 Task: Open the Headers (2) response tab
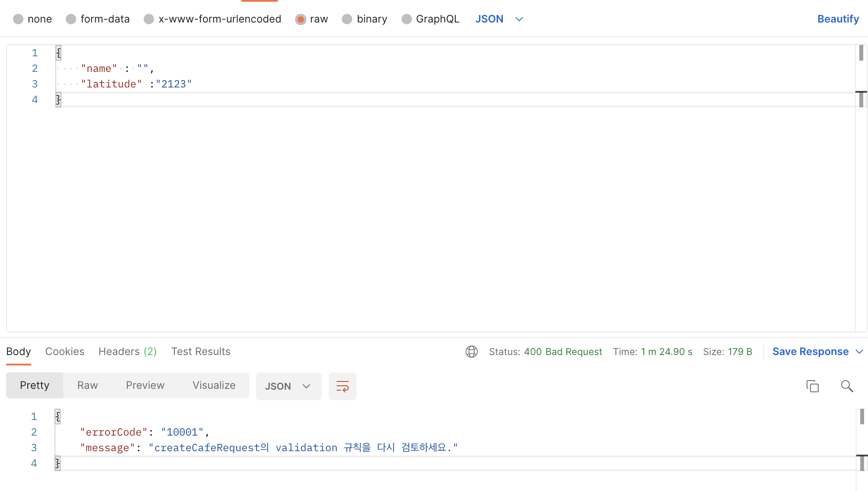pyautogui.click(x=127, y=352)
